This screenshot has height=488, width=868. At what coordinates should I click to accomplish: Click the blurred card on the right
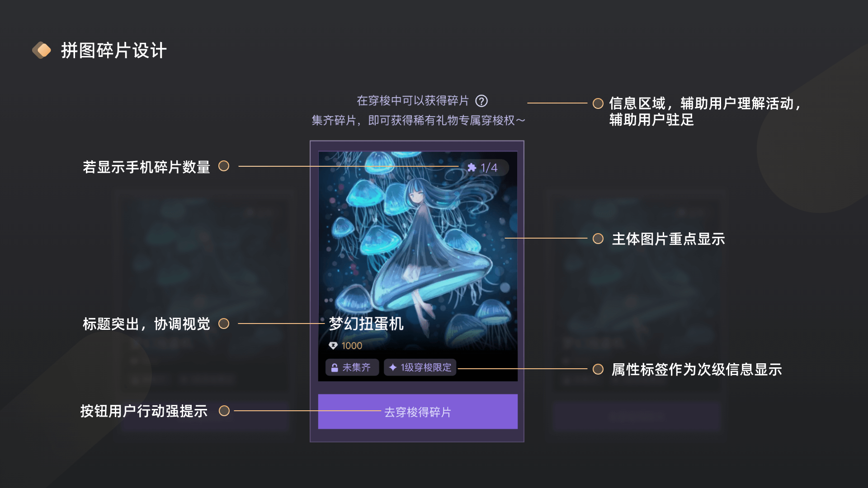pos(635,312)
